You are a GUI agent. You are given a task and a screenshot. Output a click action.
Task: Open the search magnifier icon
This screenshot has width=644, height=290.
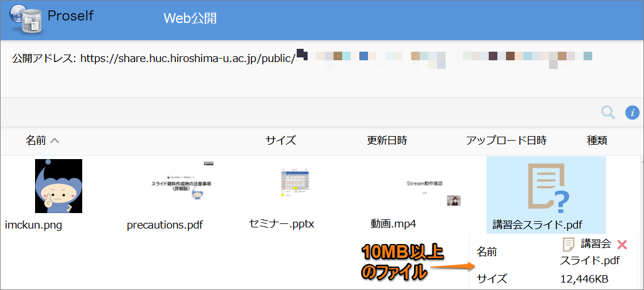[x=608, y=113]
